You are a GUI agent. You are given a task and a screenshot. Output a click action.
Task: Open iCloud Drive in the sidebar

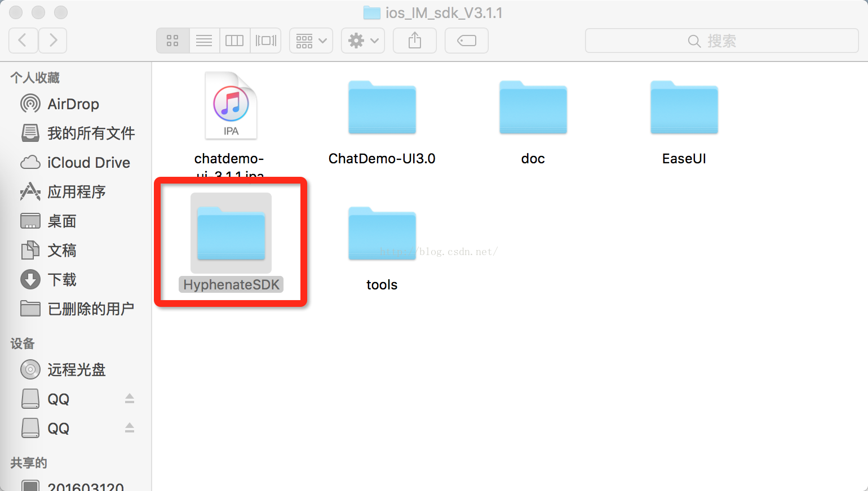pyautogui.click(x=76, y=163)
